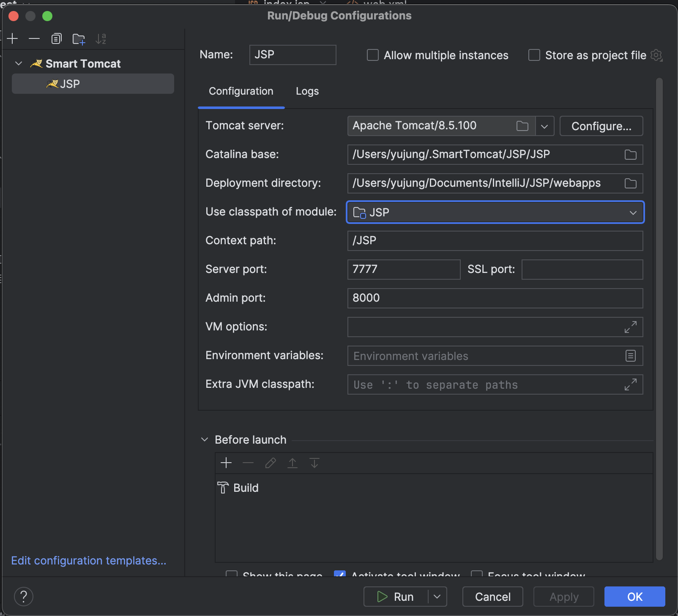Collapse the Smart Tomcat tree node

pos(19,64)
